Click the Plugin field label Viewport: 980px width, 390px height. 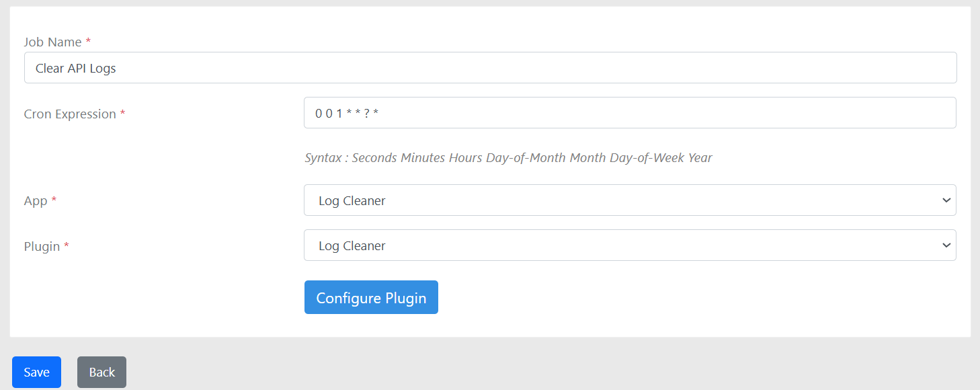(x=42, y=246)
